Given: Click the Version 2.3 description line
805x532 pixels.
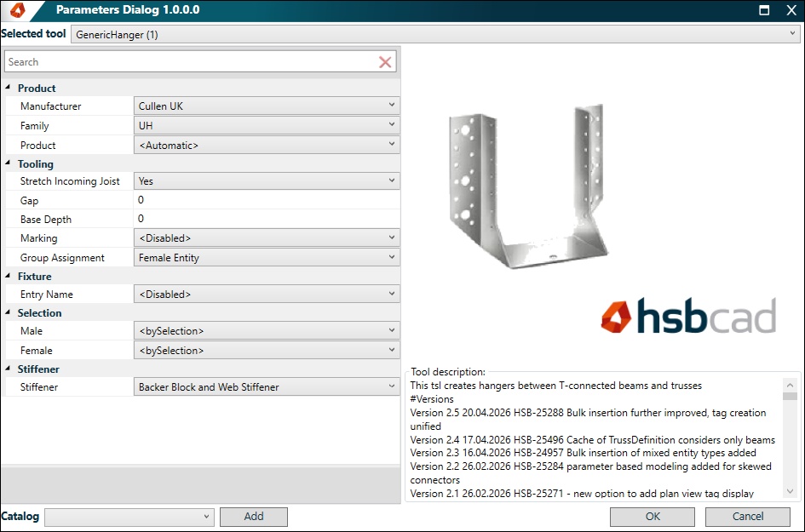Looking at the screenshot, I should pos(583,453).
